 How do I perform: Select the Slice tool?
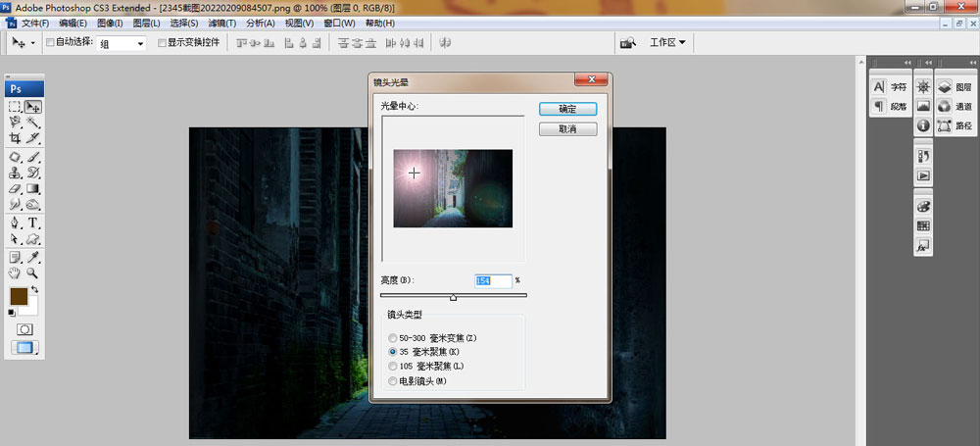click(33, 137)
